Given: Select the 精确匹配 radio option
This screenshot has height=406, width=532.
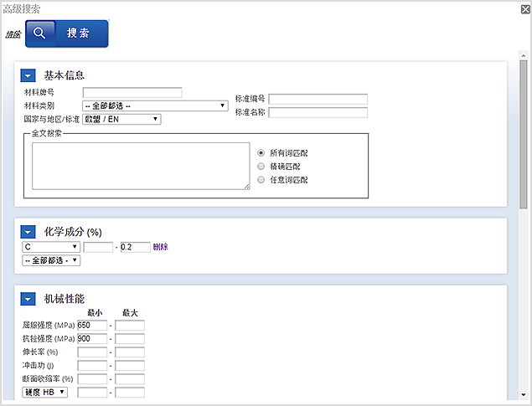Looking at the screenshot, I should click(261, 167).
